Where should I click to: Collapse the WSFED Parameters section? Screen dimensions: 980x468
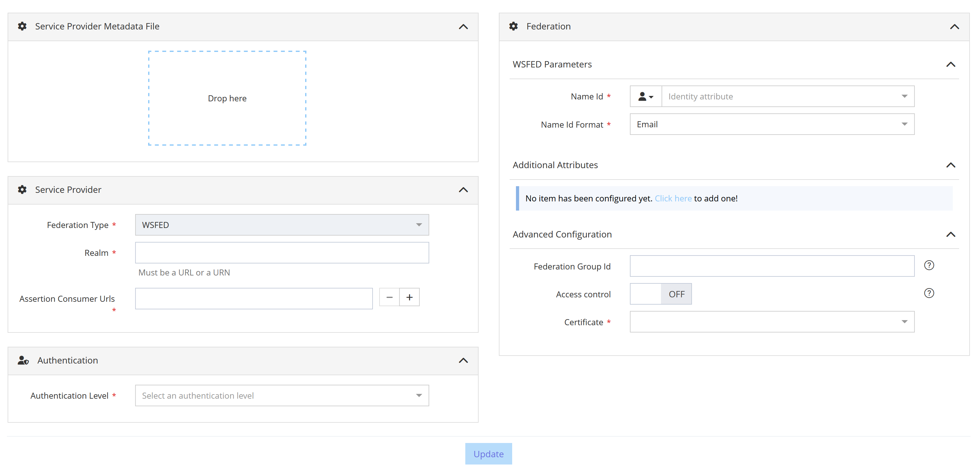950,64
